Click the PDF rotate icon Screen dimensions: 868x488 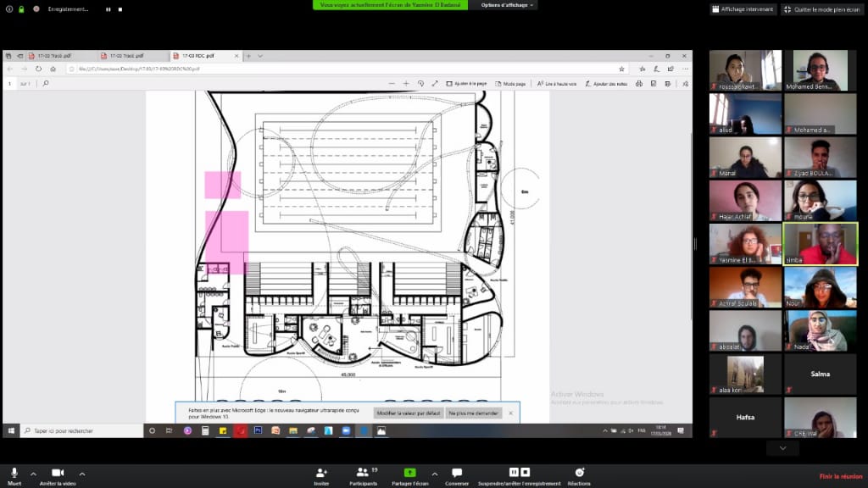420,84
